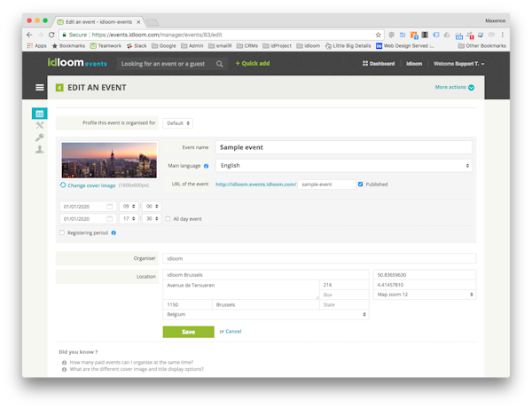Toggle the Published checkbox
The height and width of the screenshot is (409, 532).
pos(360,184)
